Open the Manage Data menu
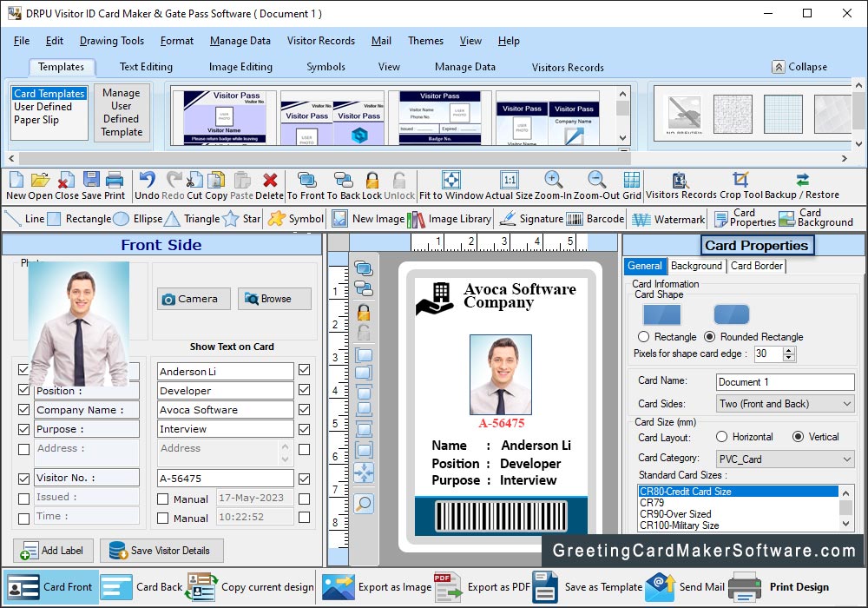868x608 pixels. (x=240, y=41)
